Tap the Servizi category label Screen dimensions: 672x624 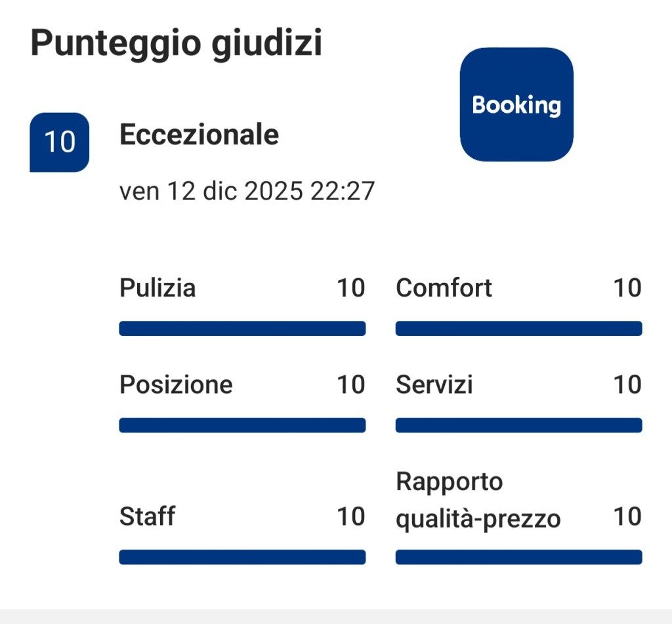coord(434,385)
